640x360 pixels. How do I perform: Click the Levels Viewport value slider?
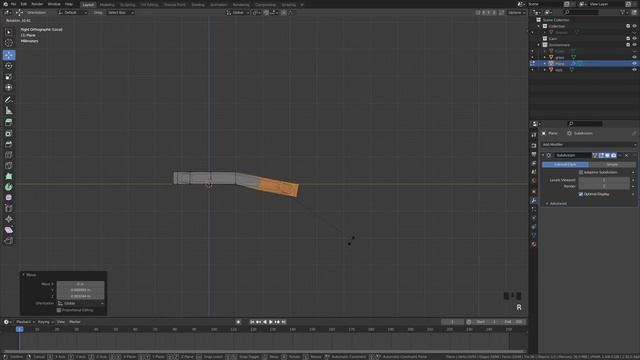[604, 180]
